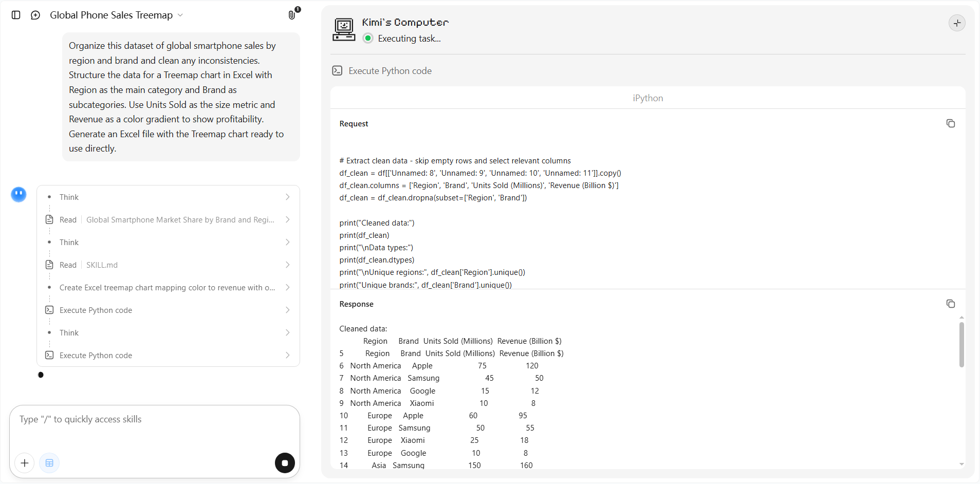Click the Execute Python code panel heading
Viewport: 980px width, 484px height.
coord(390,71)
